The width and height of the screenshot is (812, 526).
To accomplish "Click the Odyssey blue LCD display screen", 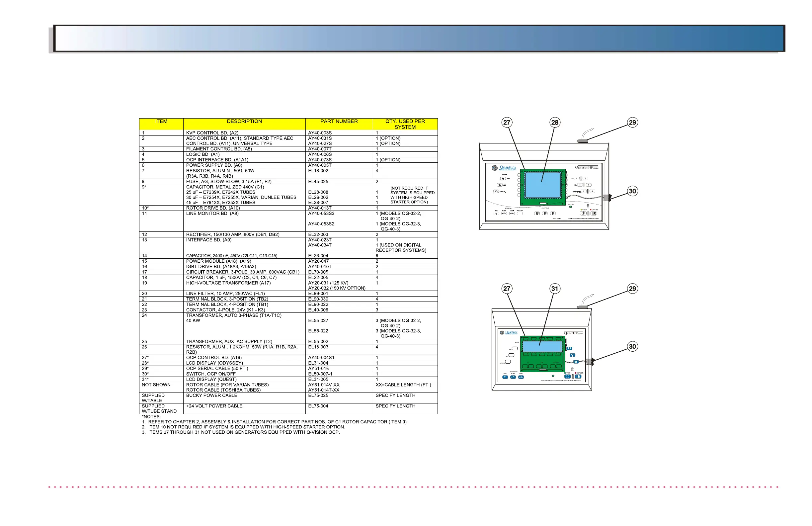I will tap(542, 185).
